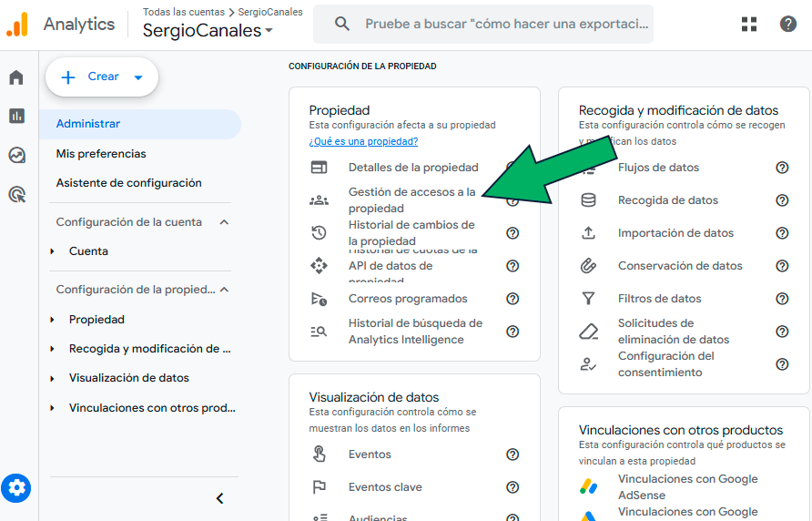This screenshot has height=521, width=812.
Task: Open Gestión de accesos a la propiedad
Action: (411, 200)
